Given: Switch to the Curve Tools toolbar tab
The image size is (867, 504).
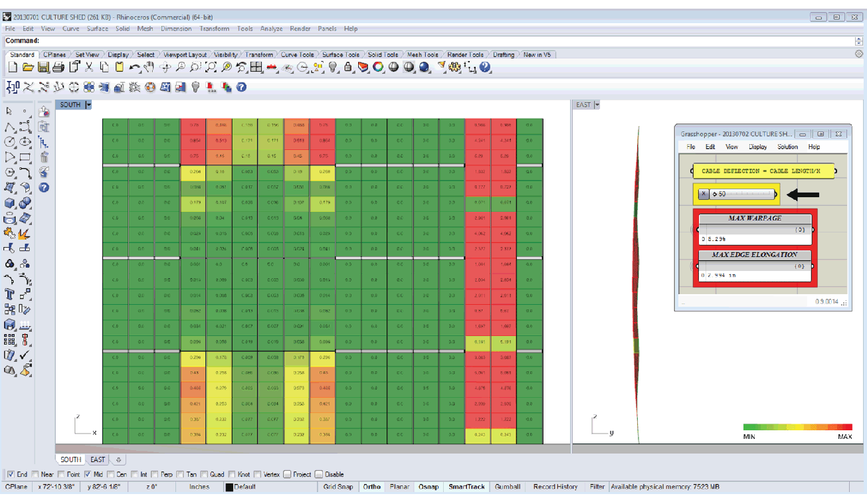Looking at the screenshot, I should pyautogui.click(x=297, y=55).
